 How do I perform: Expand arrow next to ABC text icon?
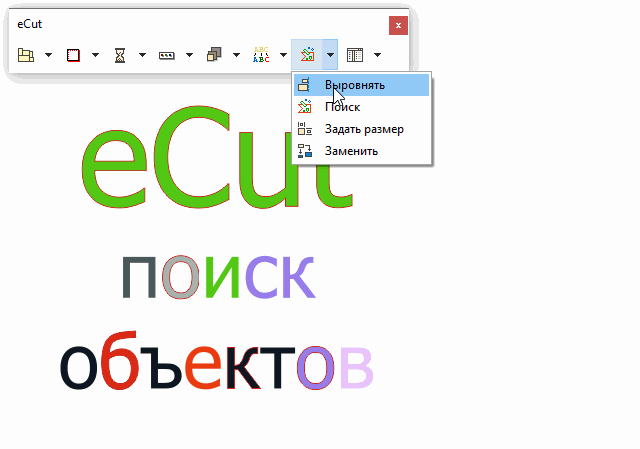283,55
